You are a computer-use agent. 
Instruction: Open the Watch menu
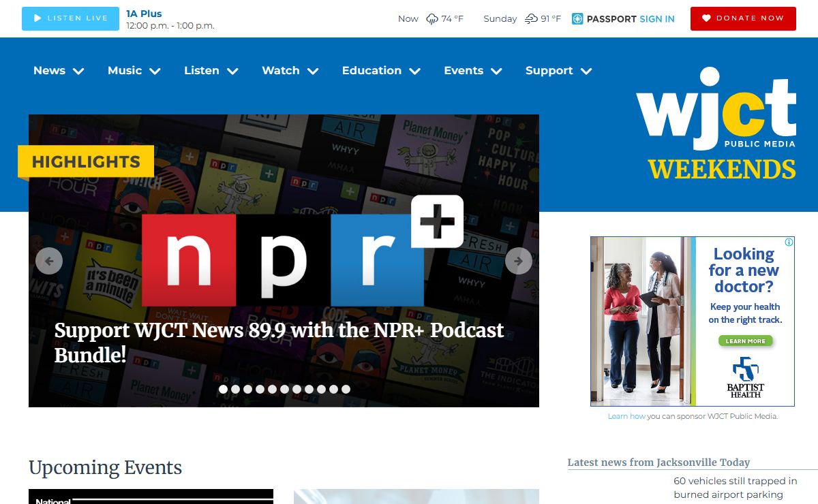point(281,71)
